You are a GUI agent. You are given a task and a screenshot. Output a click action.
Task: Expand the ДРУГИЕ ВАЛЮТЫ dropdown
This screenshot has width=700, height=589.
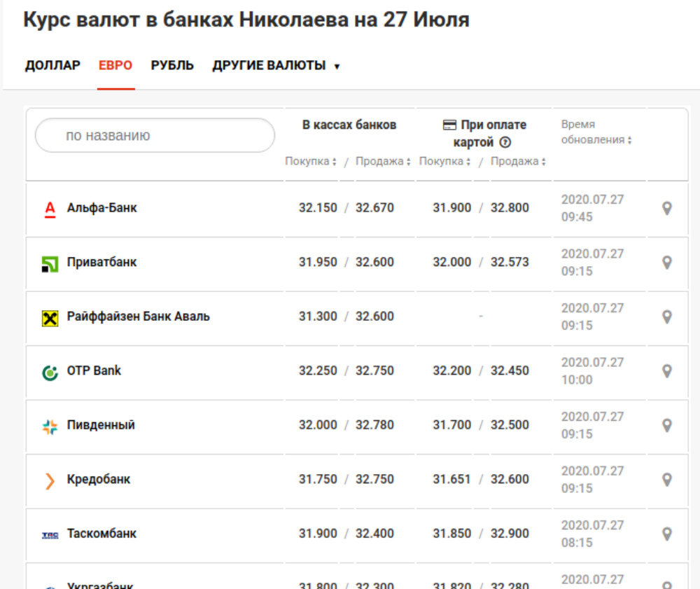pos(276,66)
